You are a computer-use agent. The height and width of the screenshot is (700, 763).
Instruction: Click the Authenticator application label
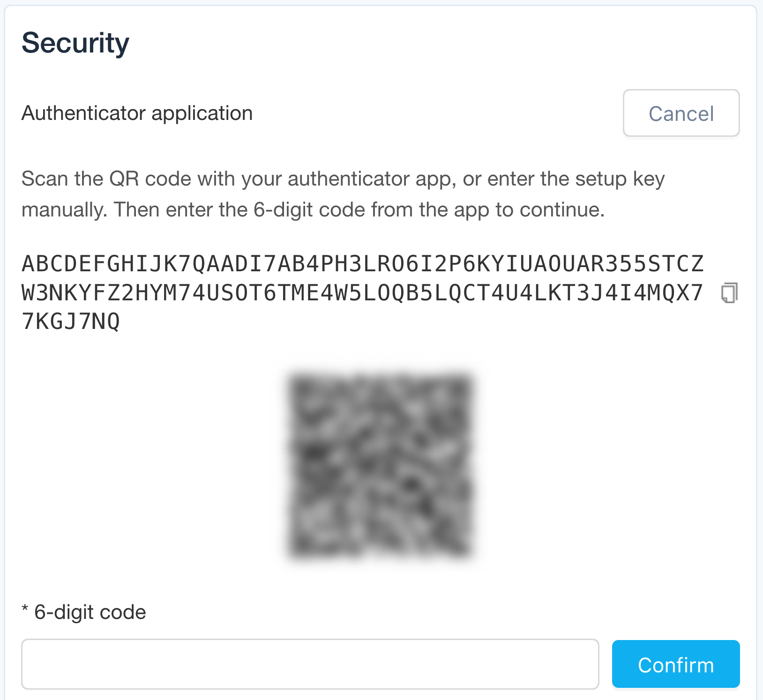click(x=137, y=113)
